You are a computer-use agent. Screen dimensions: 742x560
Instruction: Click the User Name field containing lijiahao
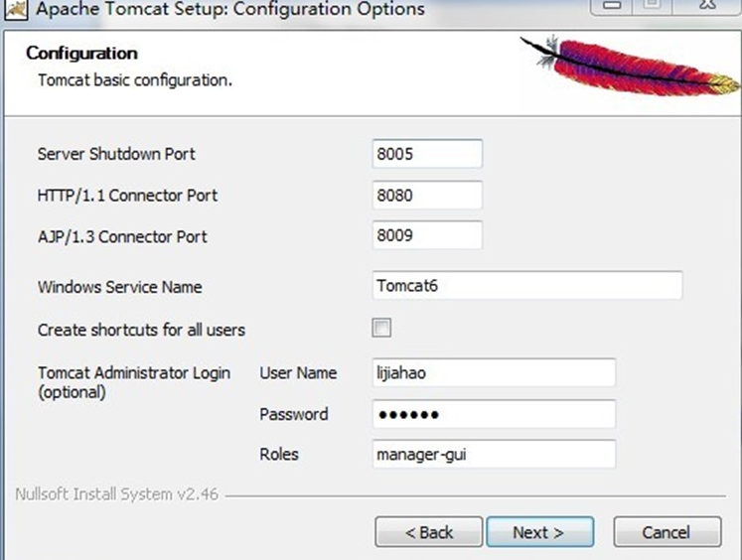point(494,373)
